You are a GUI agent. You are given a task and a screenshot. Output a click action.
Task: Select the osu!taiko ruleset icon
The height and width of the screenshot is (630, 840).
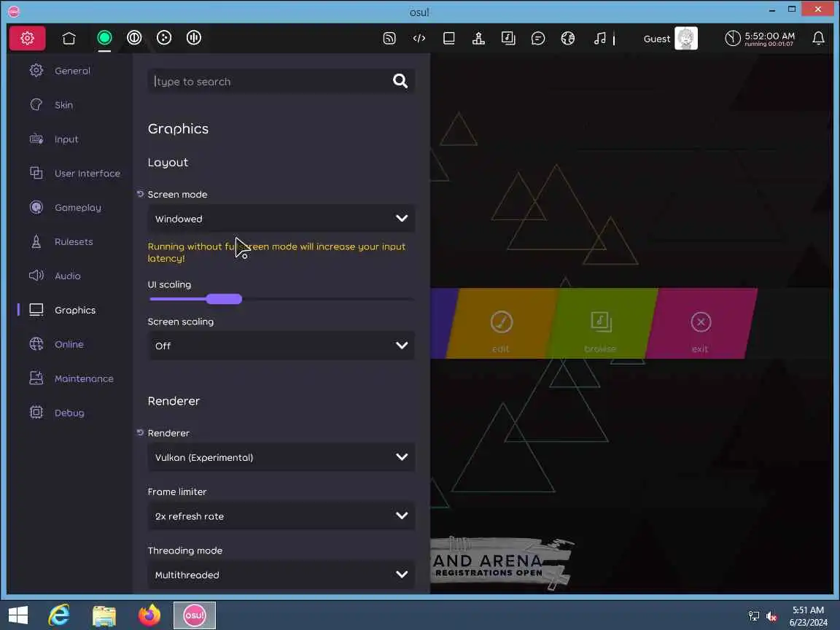point(134,37)
